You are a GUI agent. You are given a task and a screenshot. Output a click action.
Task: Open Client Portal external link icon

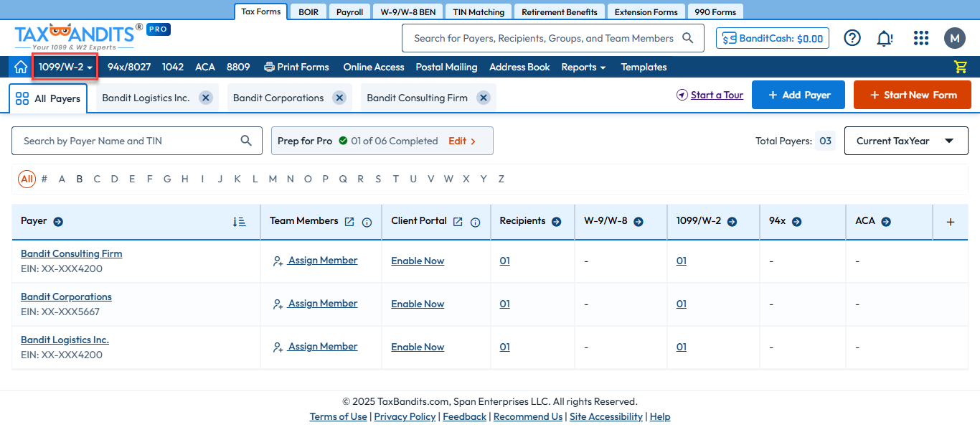click(458, 222)
